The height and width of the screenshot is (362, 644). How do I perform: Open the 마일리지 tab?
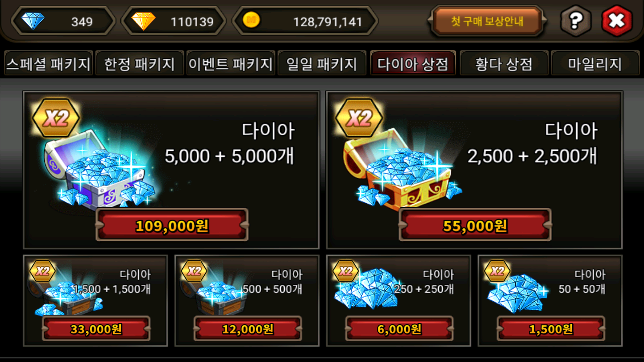595,64
